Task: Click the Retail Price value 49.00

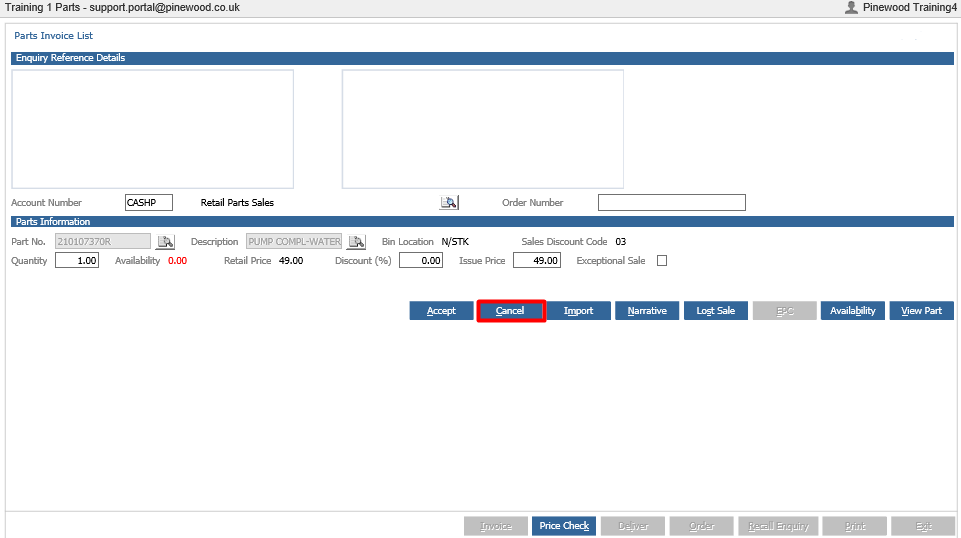Action: 291,260
